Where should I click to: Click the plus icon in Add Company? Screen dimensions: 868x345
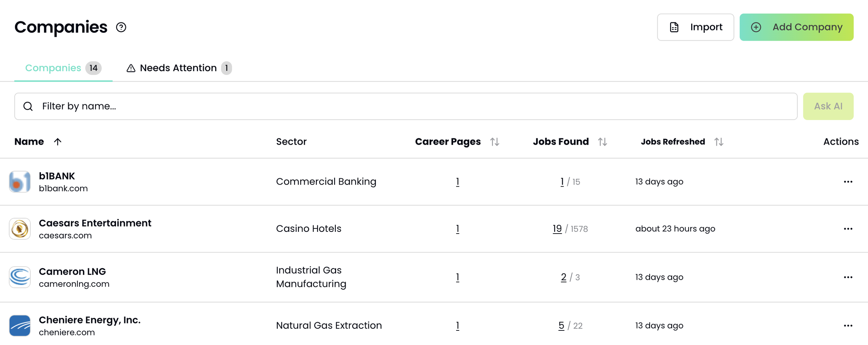tap(756, 27)
